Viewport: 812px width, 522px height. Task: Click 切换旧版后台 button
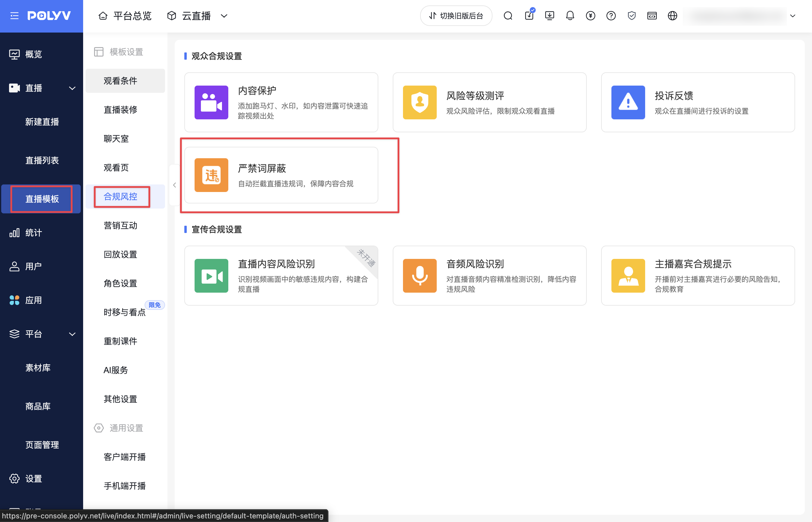pyautogui.click(x=456, y=16)
